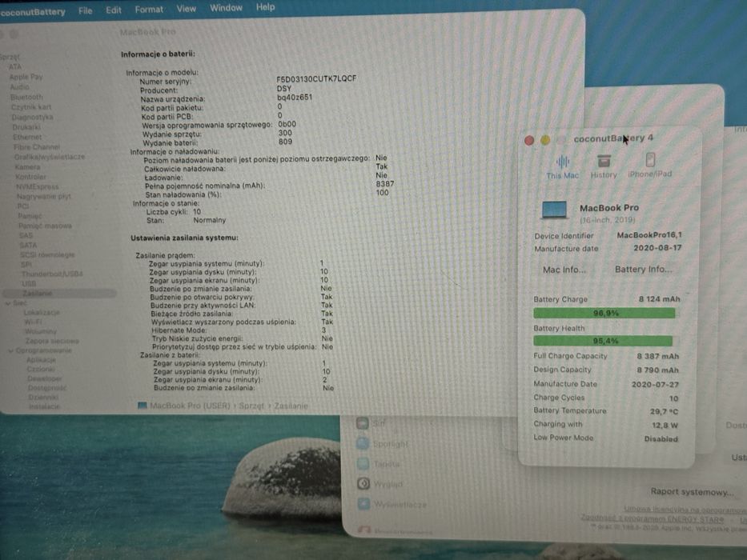Select Bluetooth in the sidebar
The width and height of the screenshot is (747, 560).
coord(26,97)
